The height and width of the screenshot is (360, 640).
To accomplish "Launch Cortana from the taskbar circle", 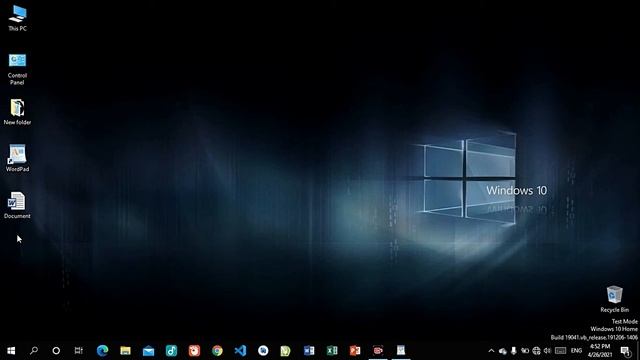I will [56, 350].
